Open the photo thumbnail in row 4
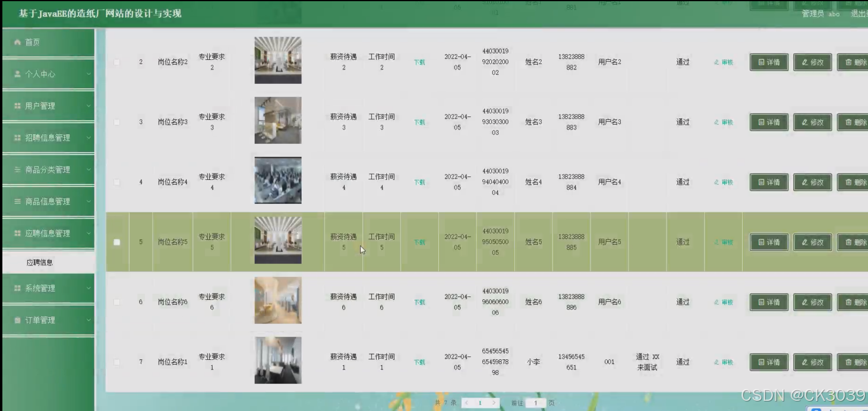This screenshot has width=868, height=411. (278, 181)
